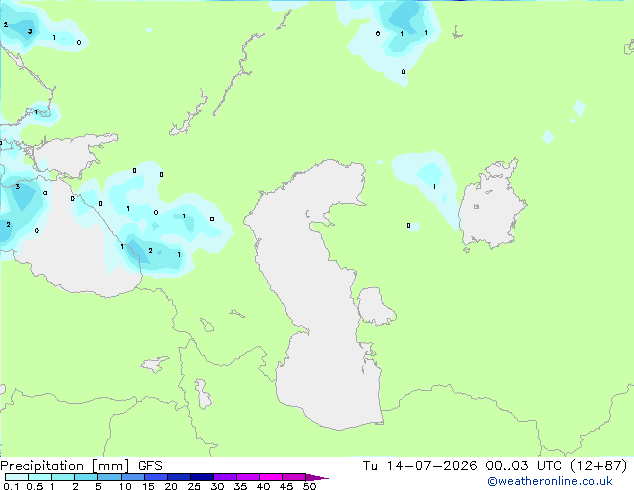Click the legend swatch starting at 0.1 mm
Viewport: 634px width, 490px height.
pyautogui.click(x=17, y=477)
